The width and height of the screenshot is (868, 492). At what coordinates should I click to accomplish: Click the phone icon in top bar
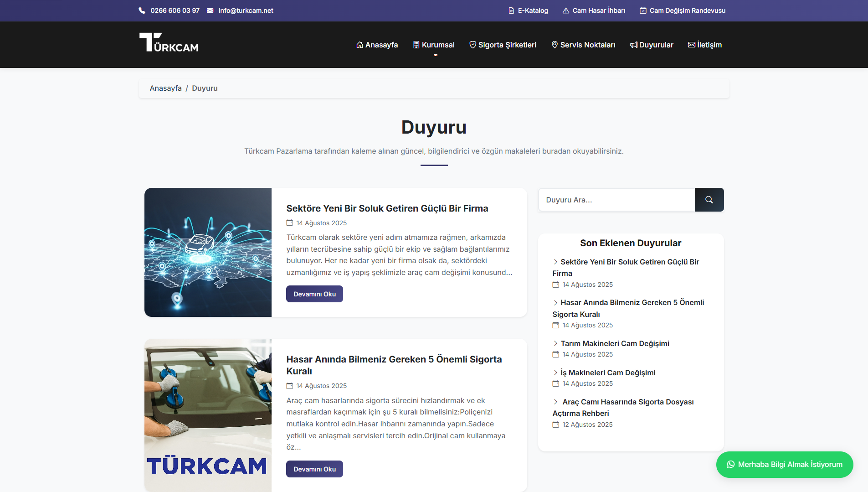[142, 10]
